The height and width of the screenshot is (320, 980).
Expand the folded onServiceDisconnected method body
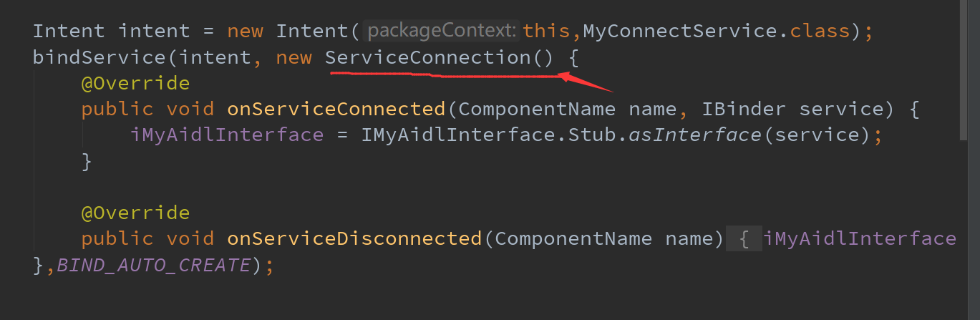click(744, 238)
